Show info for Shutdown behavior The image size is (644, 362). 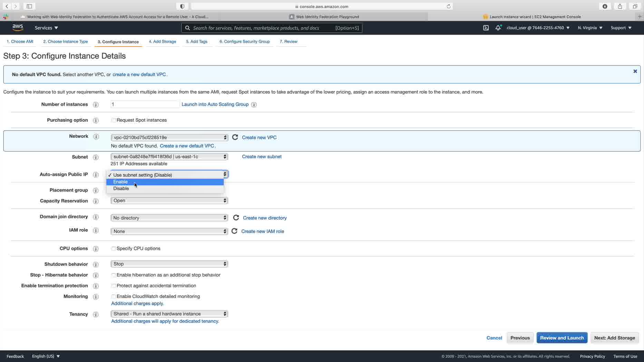96,264
